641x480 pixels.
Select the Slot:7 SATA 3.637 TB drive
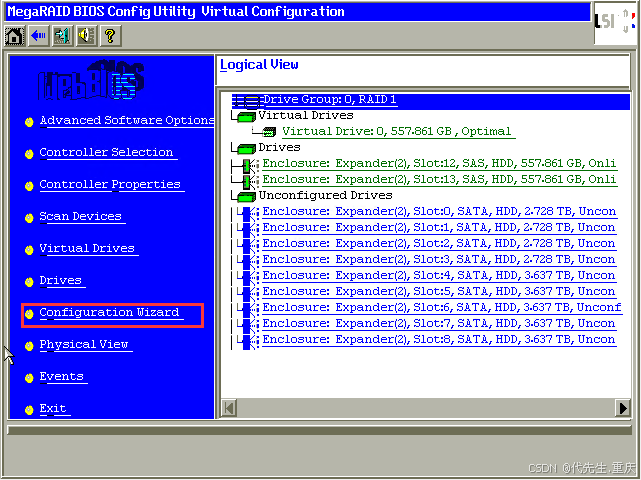439,323
